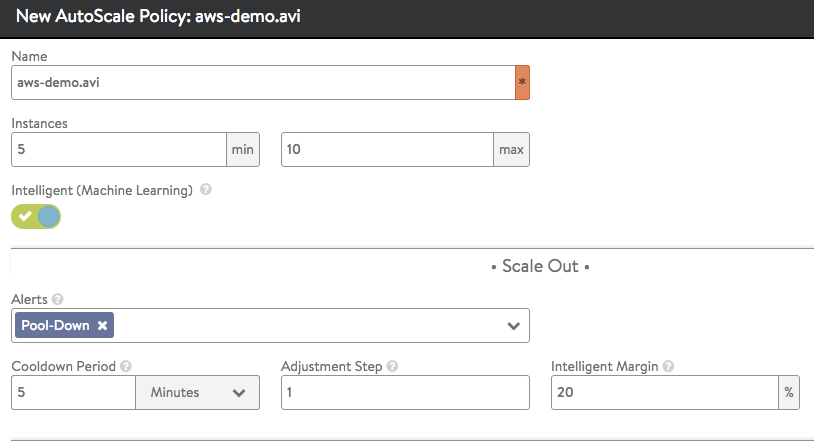This screenshot has height=441, width=814.
Task: Click the maximum Instances input field
Action: click(387, 150)
